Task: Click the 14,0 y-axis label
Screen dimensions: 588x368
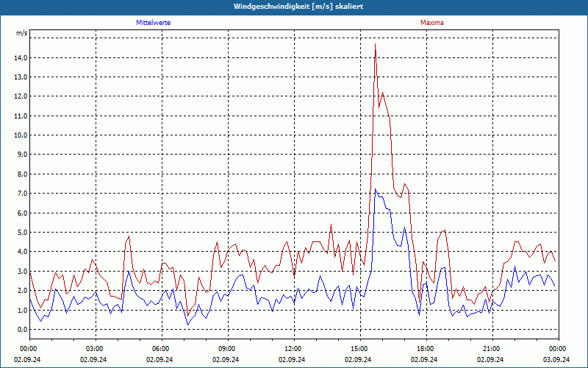Action: 21,58
